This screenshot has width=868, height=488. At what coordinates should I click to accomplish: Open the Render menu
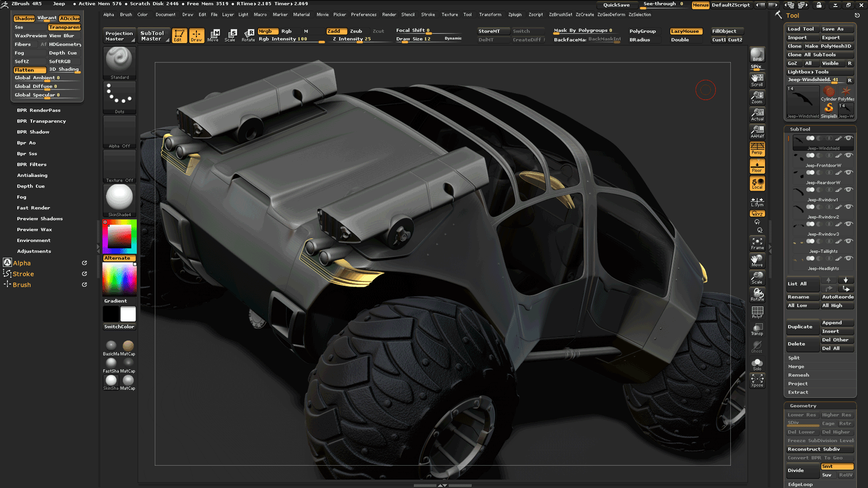[389, 15]
